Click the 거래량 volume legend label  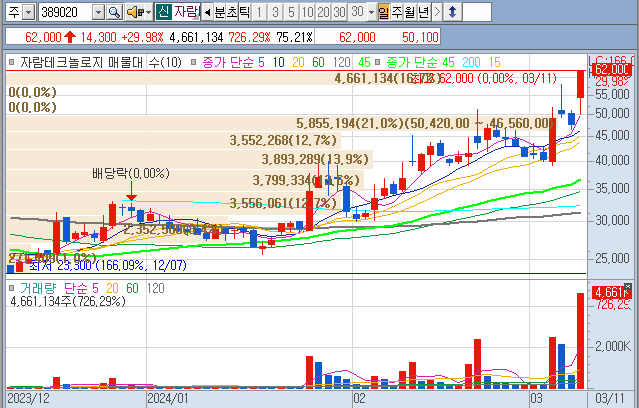tap(38, 288)
